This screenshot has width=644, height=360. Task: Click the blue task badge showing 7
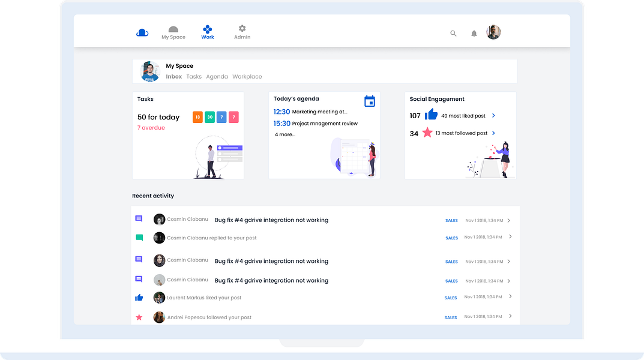tap(221, 117)
